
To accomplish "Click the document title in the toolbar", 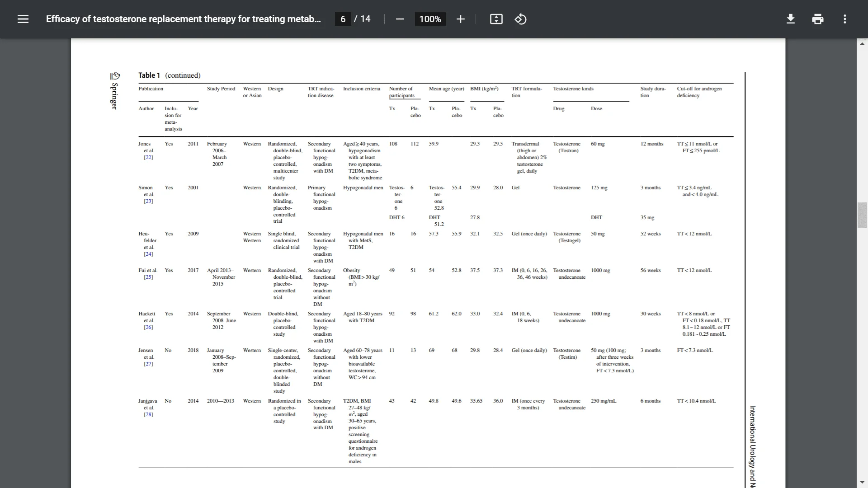I will pyautogui.click(x=183, y=19).
